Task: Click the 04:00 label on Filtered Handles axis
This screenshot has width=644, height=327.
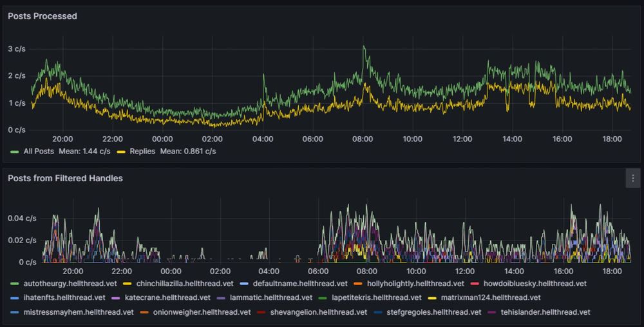Action: [x=269, y=272]
